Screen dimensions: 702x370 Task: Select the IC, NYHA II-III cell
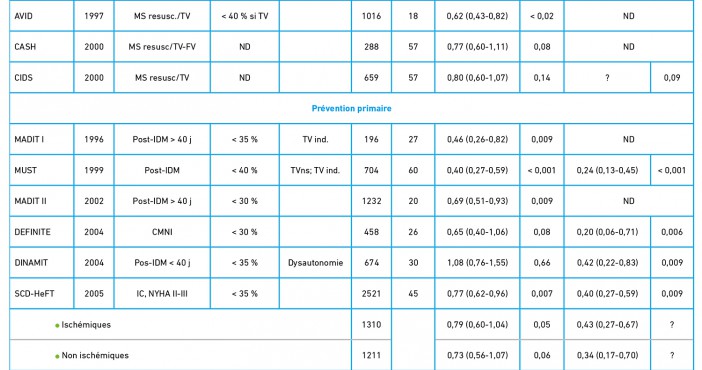(x=162, y=294)
